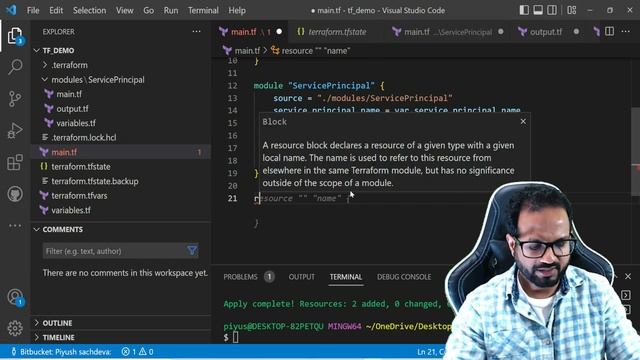Click error count in status bar

[x=129, y=351]
